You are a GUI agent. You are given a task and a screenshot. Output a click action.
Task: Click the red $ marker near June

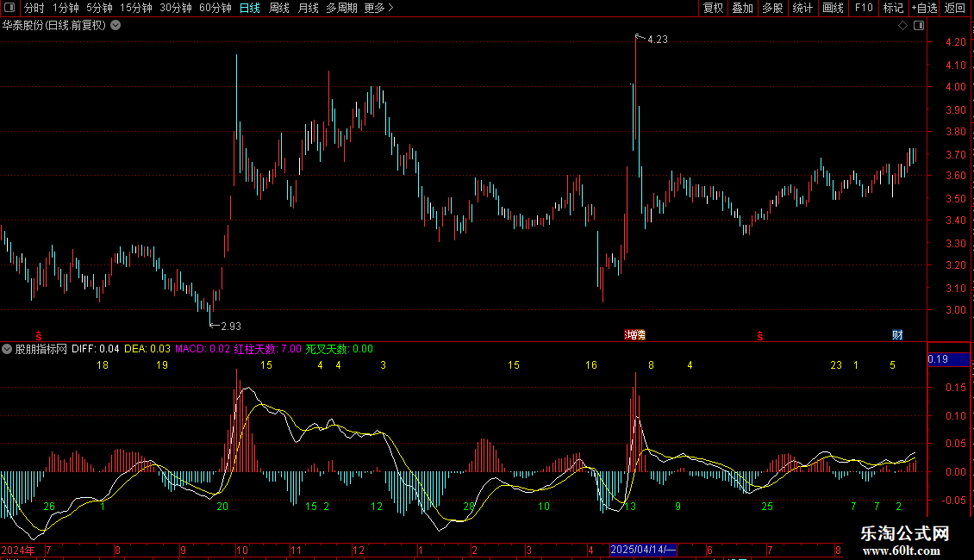point(759,336)
